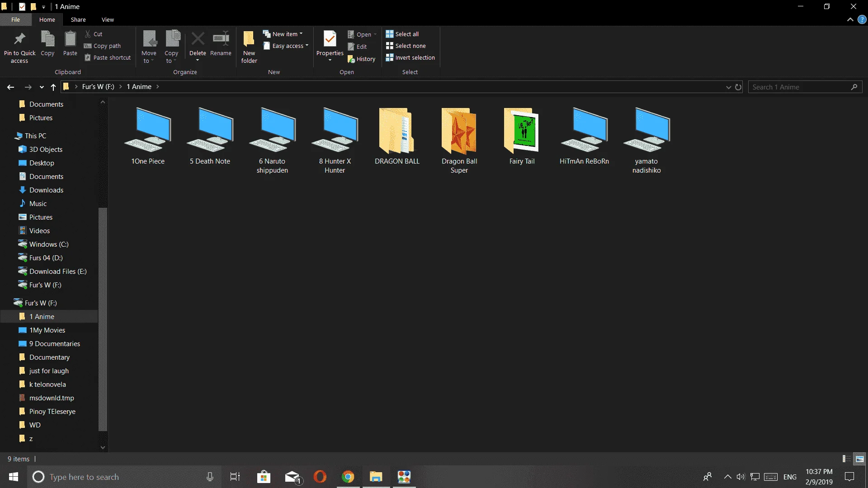Select the DRAGON BALL folder
The width and height of the screenshot is (868, 488).
(x=397, y=136)
